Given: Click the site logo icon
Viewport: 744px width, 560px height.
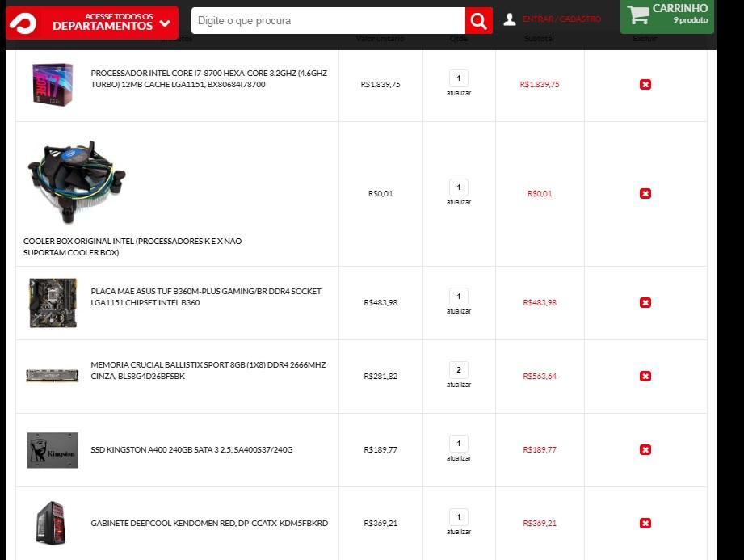Looking at the screenshot, I should pos(23,23).
